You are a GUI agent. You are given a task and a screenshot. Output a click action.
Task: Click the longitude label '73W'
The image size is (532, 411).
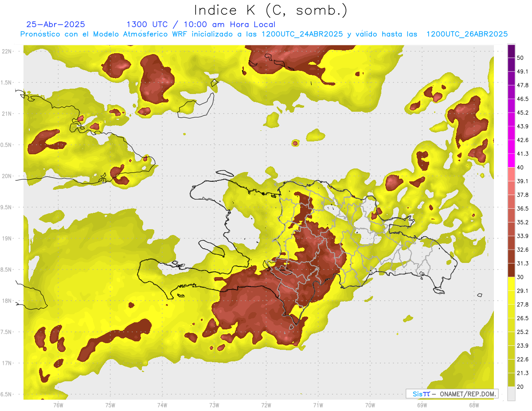coord(214,405)
